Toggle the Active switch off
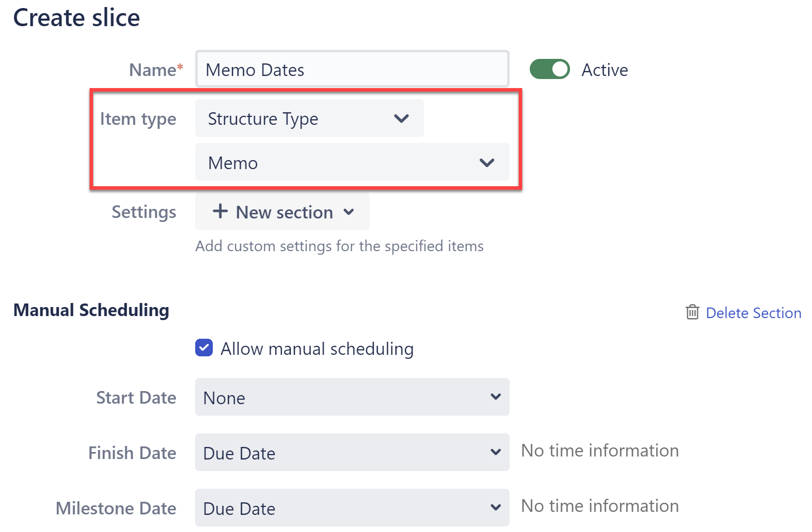This screenshot has height=532, width=812. click(549, 69)
